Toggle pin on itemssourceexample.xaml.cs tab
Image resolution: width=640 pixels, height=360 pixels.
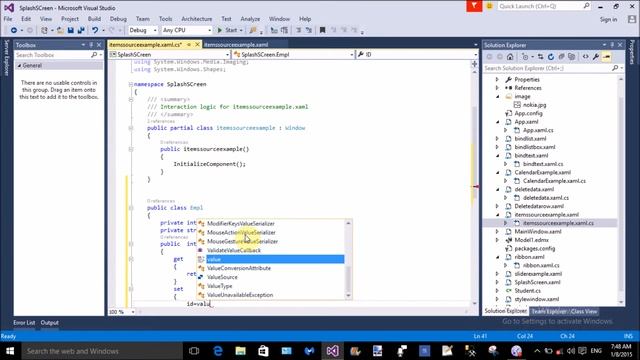[189, 44]
